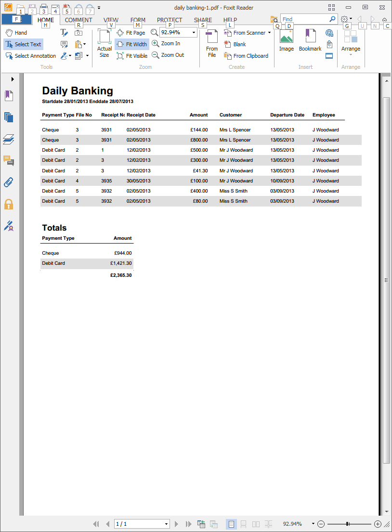The image size is (392, 532).
Task: Set view to Actual Size
Action: [x=104, y=43]
